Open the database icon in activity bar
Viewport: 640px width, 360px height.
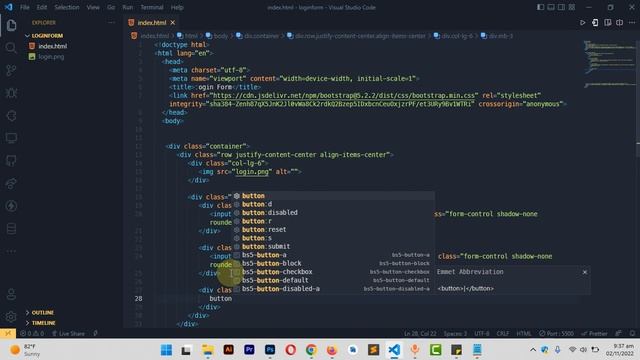11,229
